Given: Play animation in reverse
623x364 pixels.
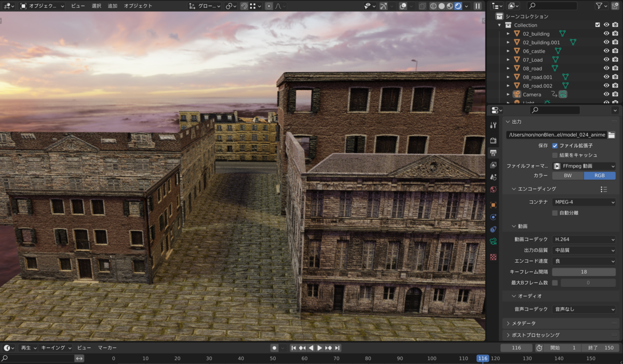Looking at the screenshot, I should (x=311, y=348).
